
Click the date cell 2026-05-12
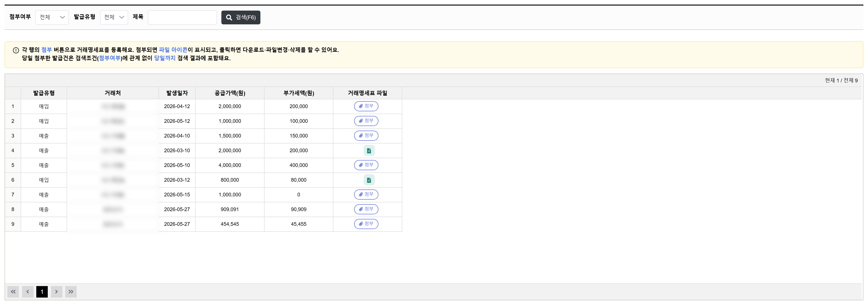click(x=177, y=121)
